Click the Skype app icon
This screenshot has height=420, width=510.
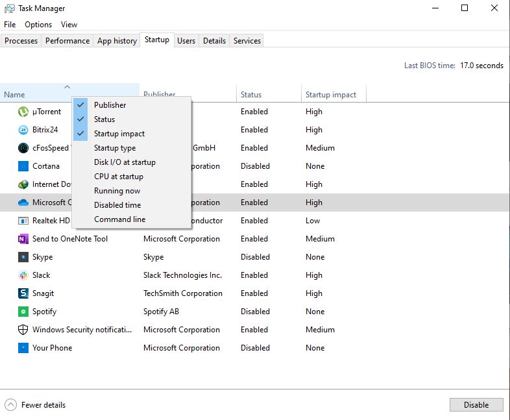click(x=23, y=257)
